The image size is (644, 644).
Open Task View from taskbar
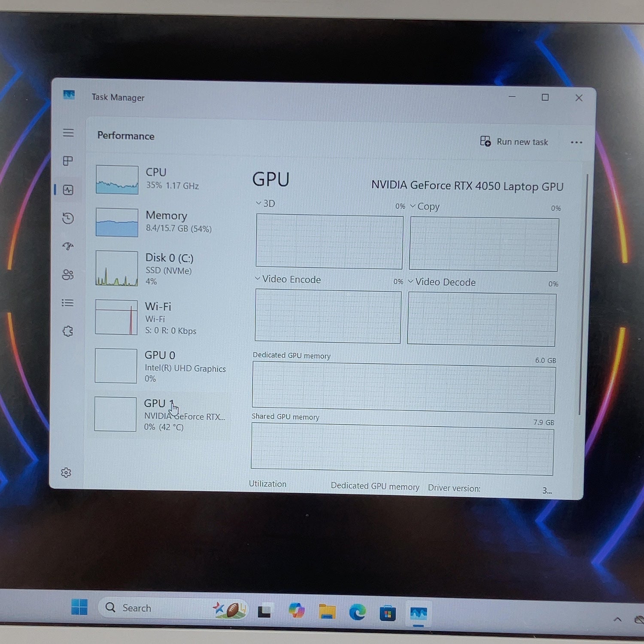tap(264, 610)
